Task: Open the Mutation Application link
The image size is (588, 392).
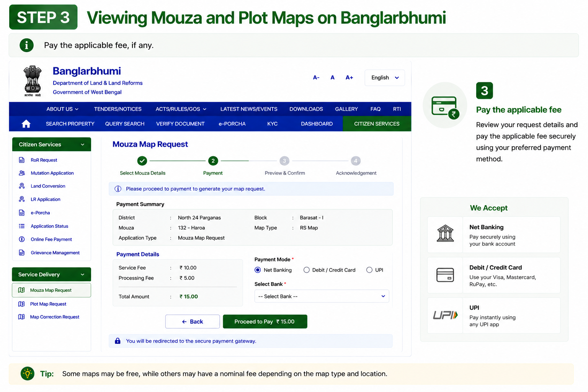Action: coord(52,173)
